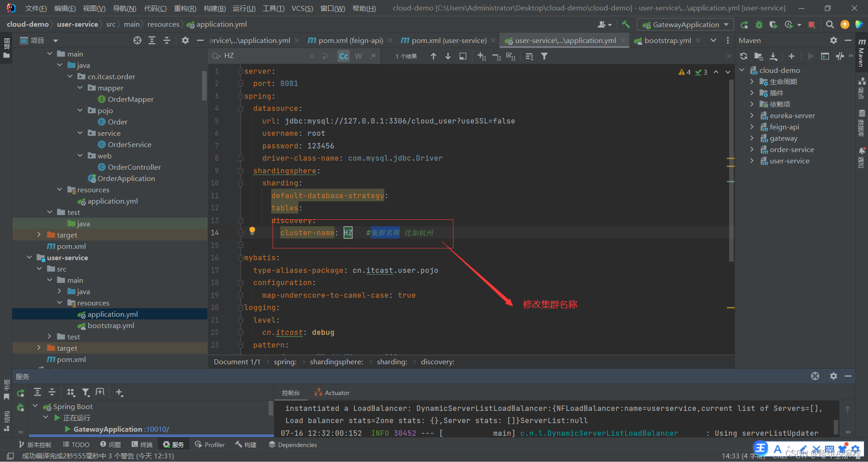Select GatewayApplication :10010/ running service
The width and height of the screenshot is (868, 462).
pos(121,429)
